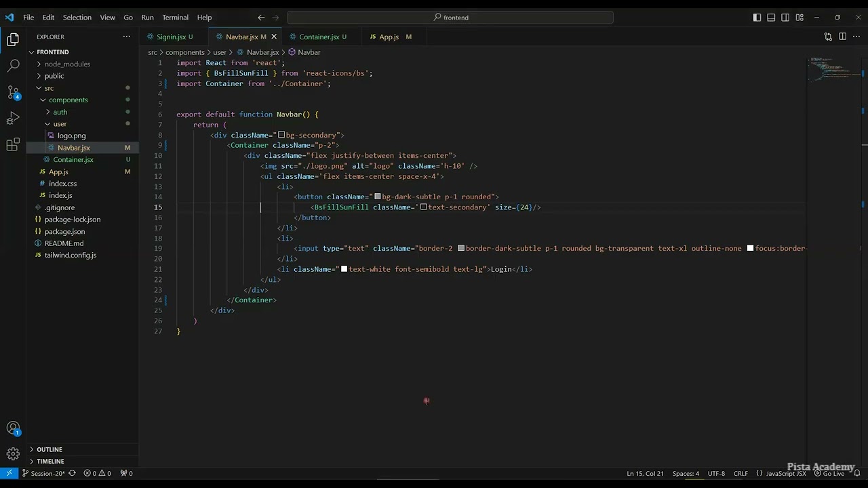Open the Run and Debug view
Viewport: 868px width, 488px height.
(13, 119)
